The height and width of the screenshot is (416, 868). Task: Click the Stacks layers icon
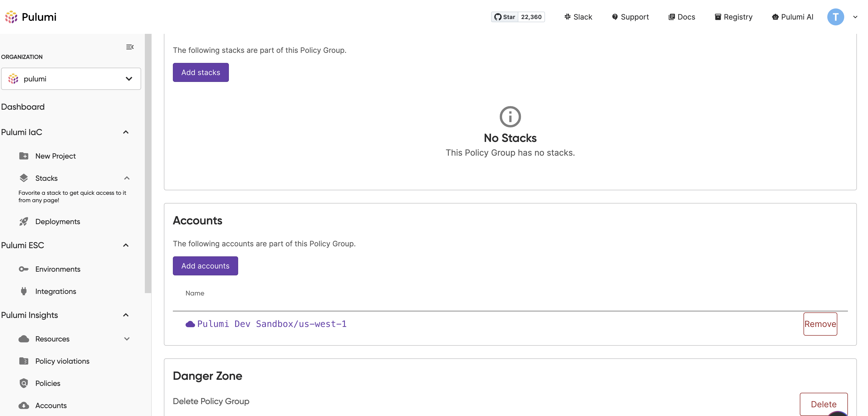pyautogui.click(x=24, y=178)
